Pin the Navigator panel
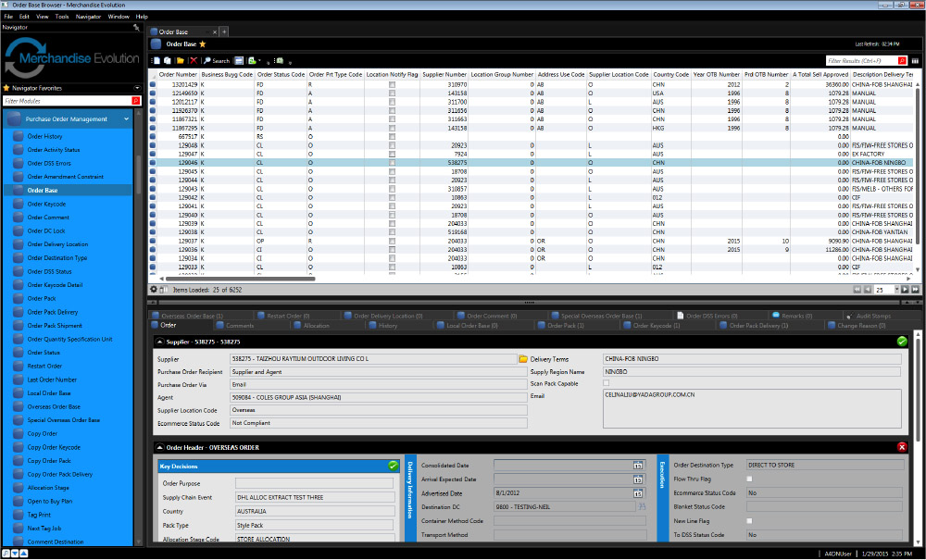This screenshot has width=926, height=560. pyautogui.click(x=136, y=27)
